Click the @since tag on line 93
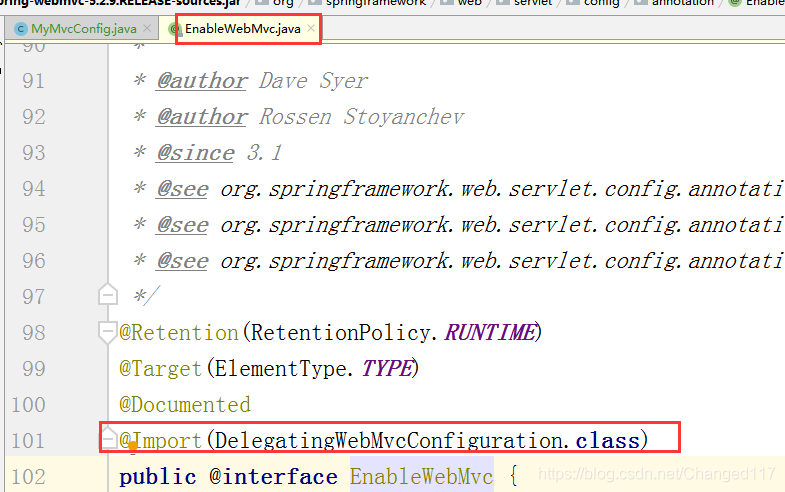This screenshot has width=785, height=492. (195, 153)
